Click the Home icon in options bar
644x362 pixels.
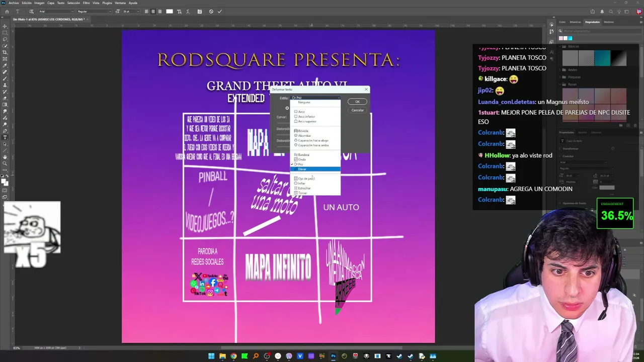pyautogui.click(x=7, y=12)
